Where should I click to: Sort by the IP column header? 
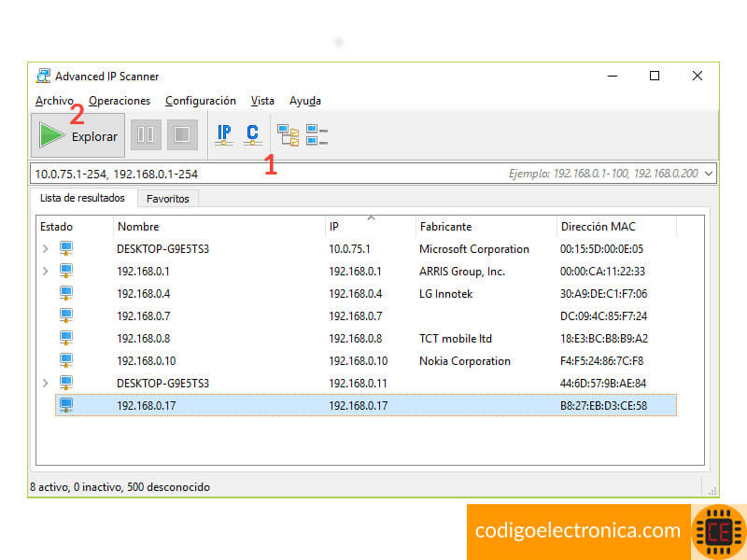click(371, 227)
